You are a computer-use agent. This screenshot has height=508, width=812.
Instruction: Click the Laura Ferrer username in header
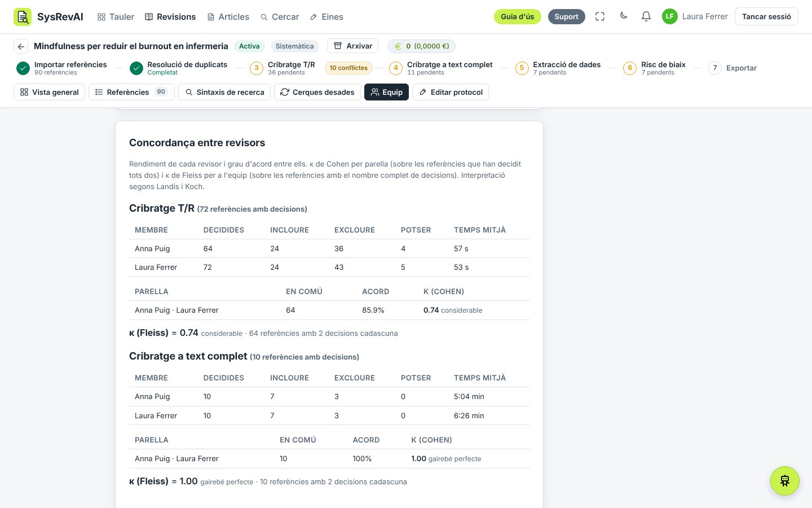tap(705, 17)
